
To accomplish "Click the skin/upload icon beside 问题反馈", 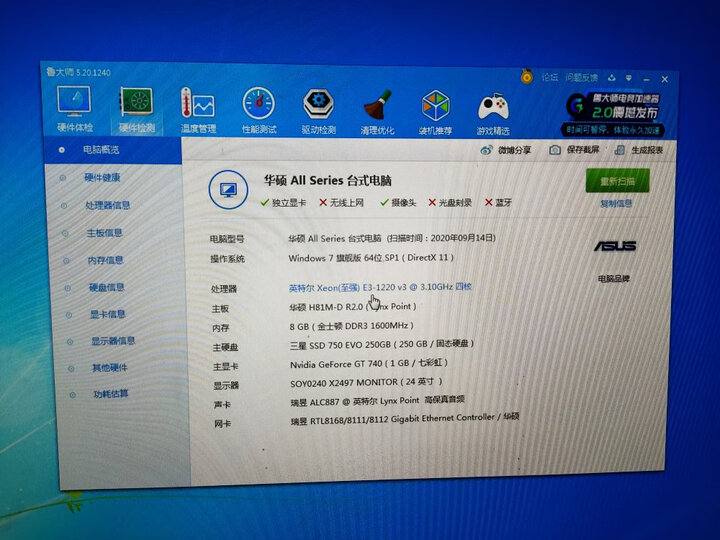I will (x=612, y=78).
